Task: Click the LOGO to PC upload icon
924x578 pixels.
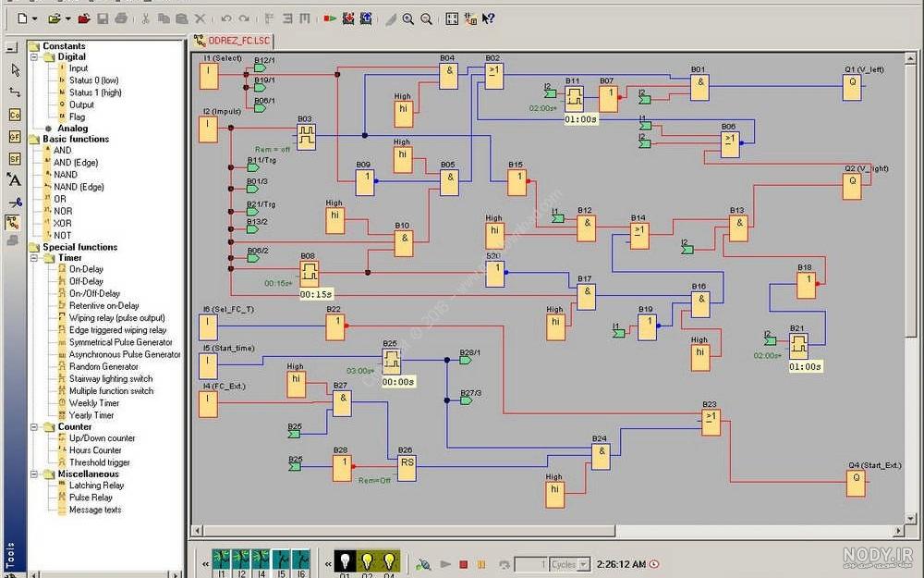Action: point(366,18)
